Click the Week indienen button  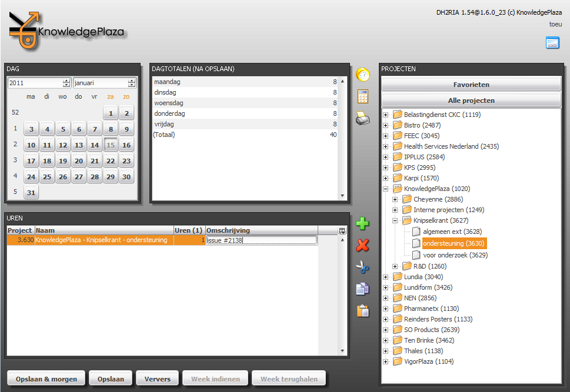coord(215,379)
